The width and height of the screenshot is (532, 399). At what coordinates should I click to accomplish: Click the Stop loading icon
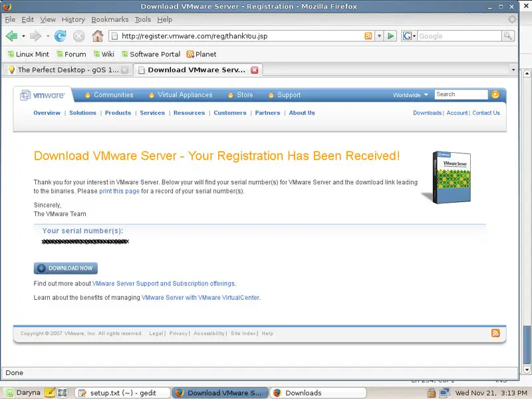78,36
